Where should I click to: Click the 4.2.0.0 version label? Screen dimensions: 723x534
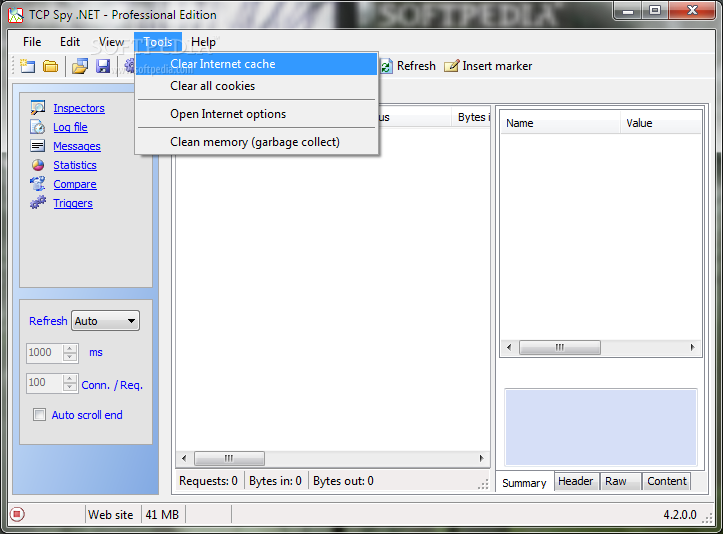click(680, 515)
